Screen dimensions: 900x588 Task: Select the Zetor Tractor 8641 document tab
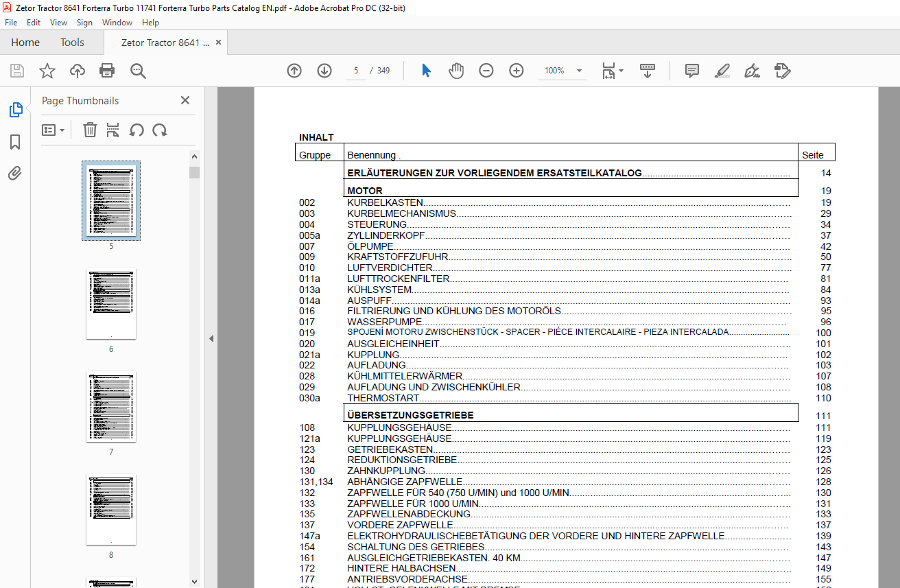(x=165, y=43)
